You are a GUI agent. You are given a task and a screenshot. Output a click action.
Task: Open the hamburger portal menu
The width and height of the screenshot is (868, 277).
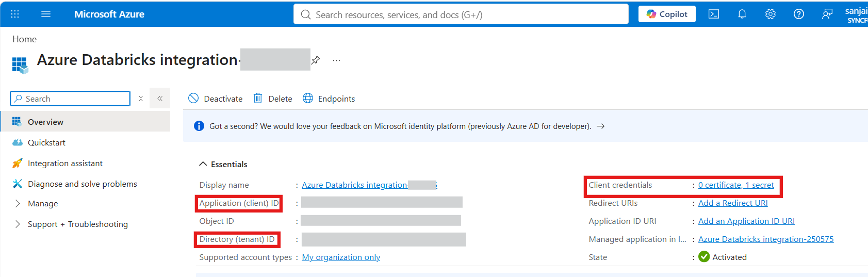(46, 14)
